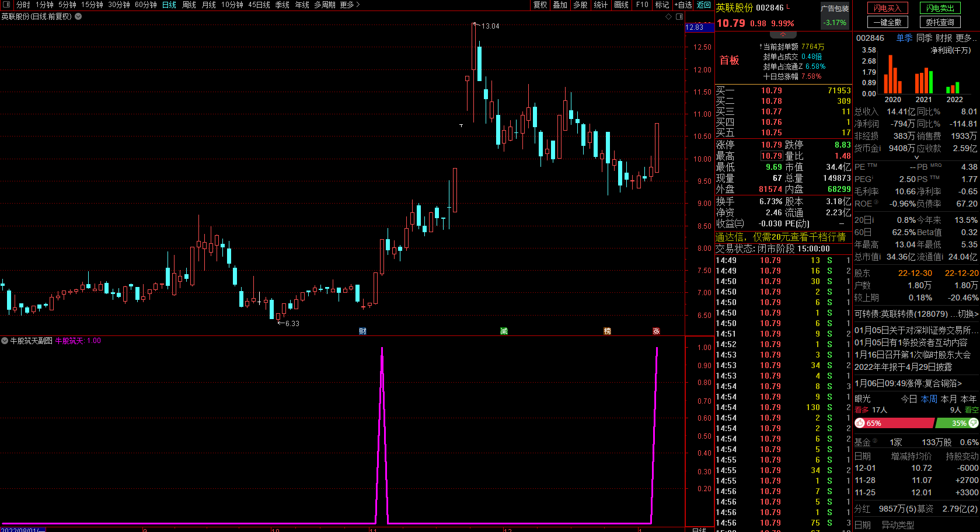This screenshot has height=532, width=980.
Task: Click the red thumbs-up 看多 vote icon
Action: click(x=860, y=423)
